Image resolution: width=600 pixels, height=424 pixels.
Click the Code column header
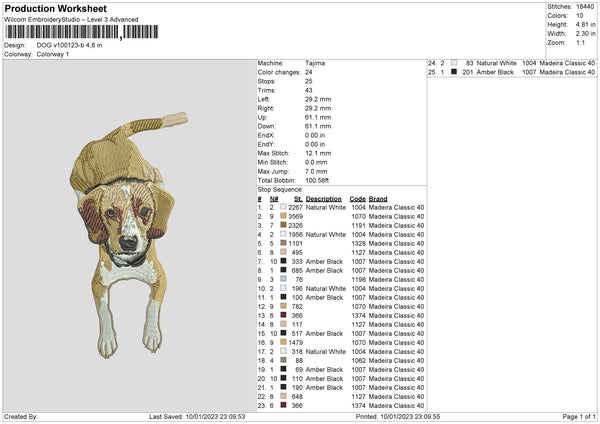point(357,198)
